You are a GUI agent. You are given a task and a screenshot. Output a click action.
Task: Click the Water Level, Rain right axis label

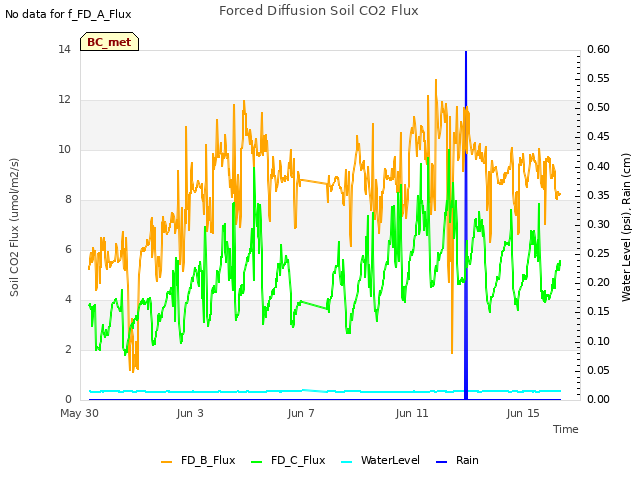(626, 227)
